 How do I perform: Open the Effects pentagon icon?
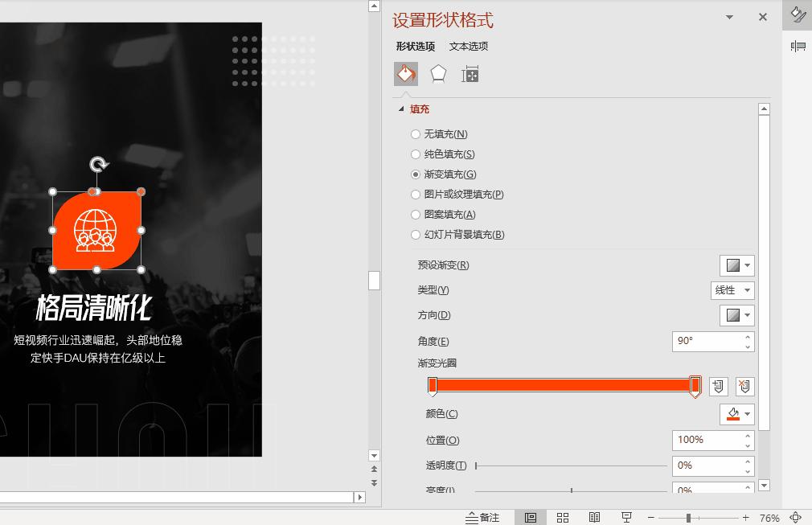tap(438, 73)
